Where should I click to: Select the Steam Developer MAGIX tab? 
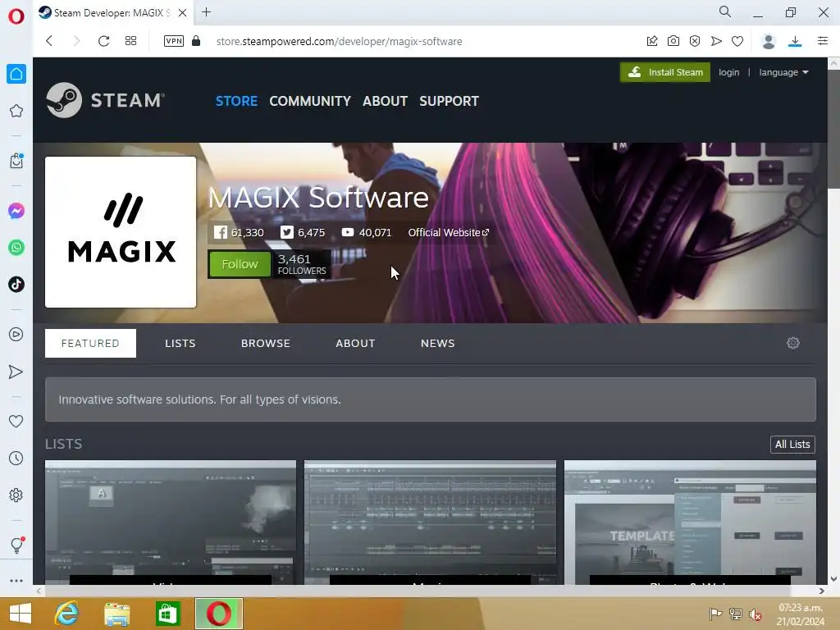click(112, 13)
